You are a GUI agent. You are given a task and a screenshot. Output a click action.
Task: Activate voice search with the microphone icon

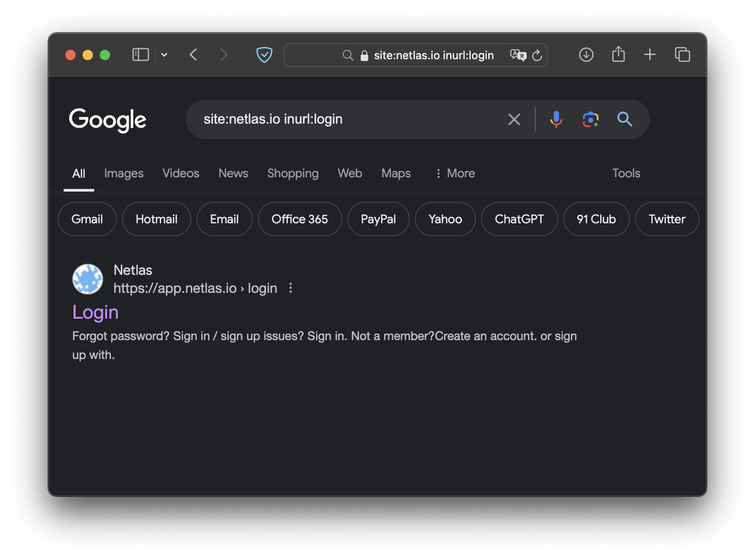(x=556, y=119)
